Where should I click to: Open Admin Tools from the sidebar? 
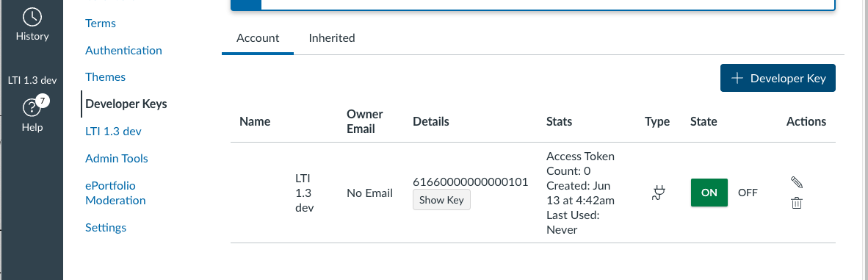click(x=116, y=159)
